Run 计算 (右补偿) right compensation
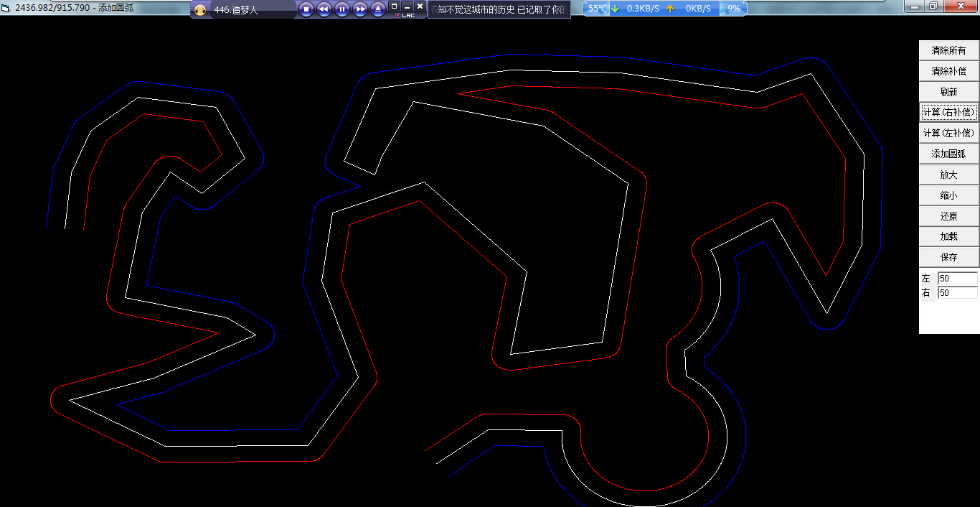Screen dimensions: 980x507 tap(948, 112)
